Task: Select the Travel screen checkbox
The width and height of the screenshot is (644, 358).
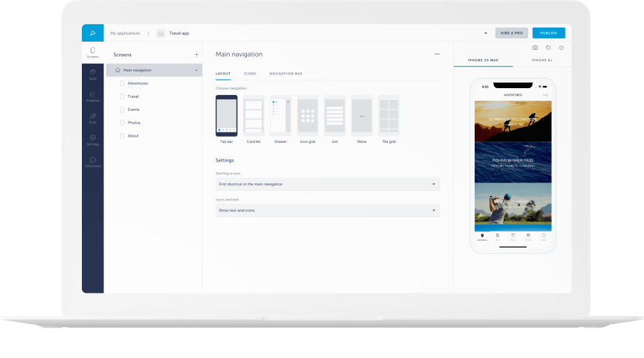Action: point(122,96)
